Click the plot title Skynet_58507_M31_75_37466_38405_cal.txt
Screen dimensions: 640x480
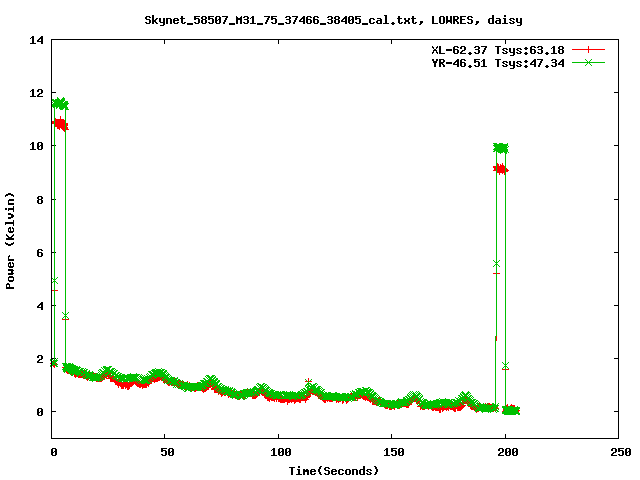pyautogui.click(x=281, y=20)
